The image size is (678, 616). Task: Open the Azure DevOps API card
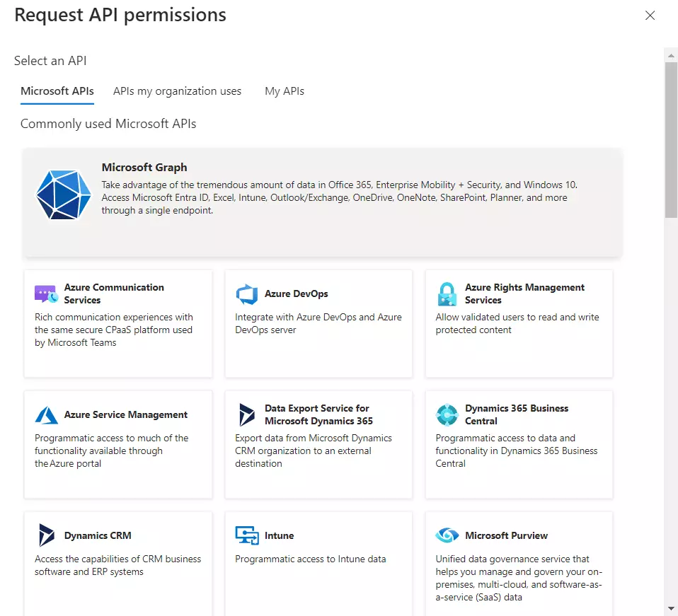point(318,322)
